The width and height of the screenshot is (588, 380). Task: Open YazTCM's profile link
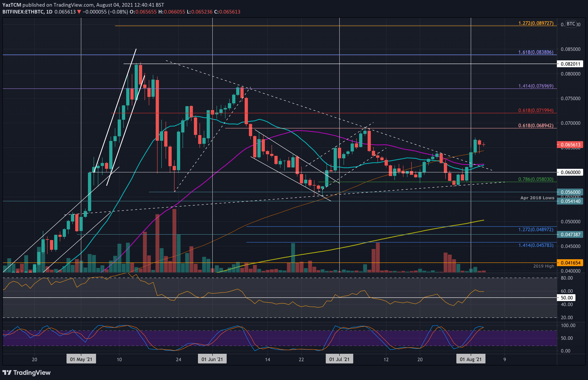tap(12, 5)
